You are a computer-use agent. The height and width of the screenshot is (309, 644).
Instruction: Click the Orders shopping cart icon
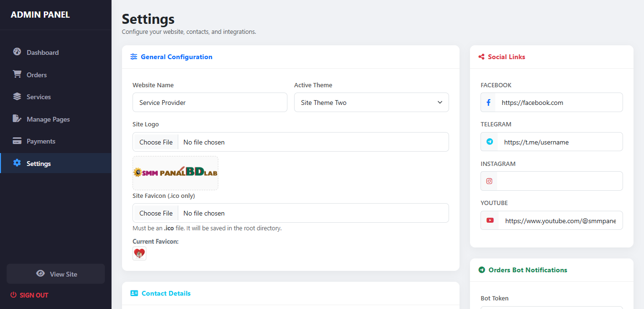pos(17,74)
